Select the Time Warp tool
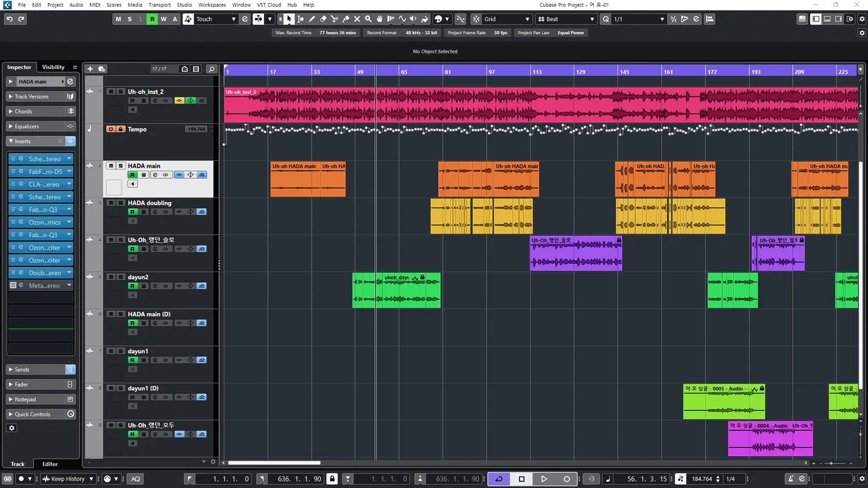The image size is (868, 488). (390, 19)
